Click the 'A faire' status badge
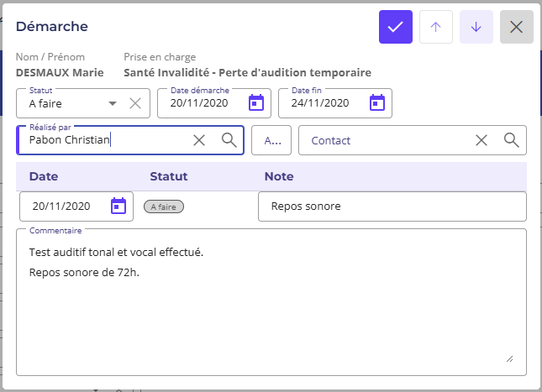542x392 pixels. pyautogui.click(x=163, y=206)
